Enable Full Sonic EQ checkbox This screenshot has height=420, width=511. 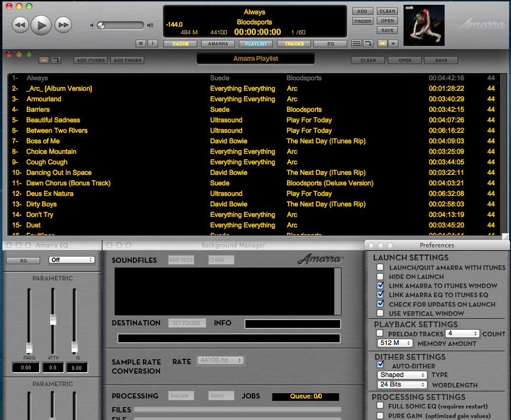pos(380,406)
